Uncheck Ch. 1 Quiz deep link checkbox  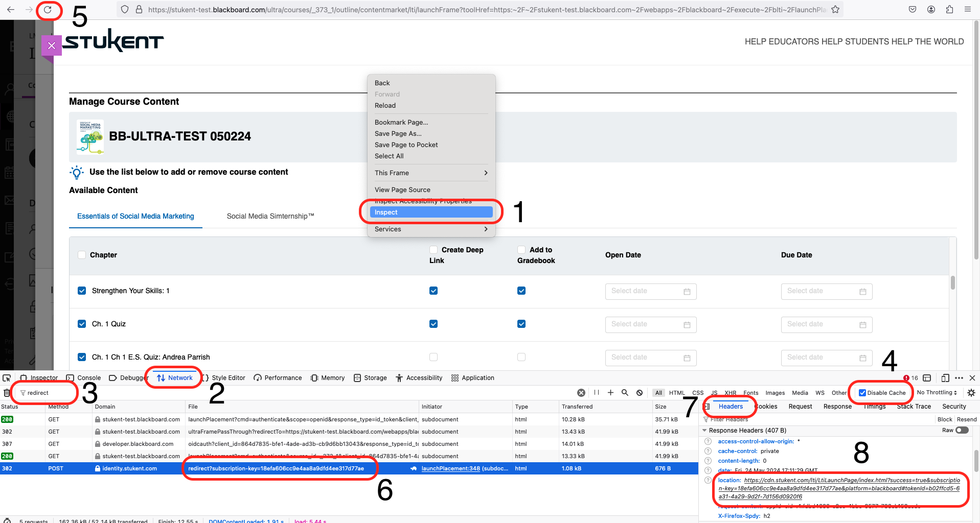click(x=434, y=324)
